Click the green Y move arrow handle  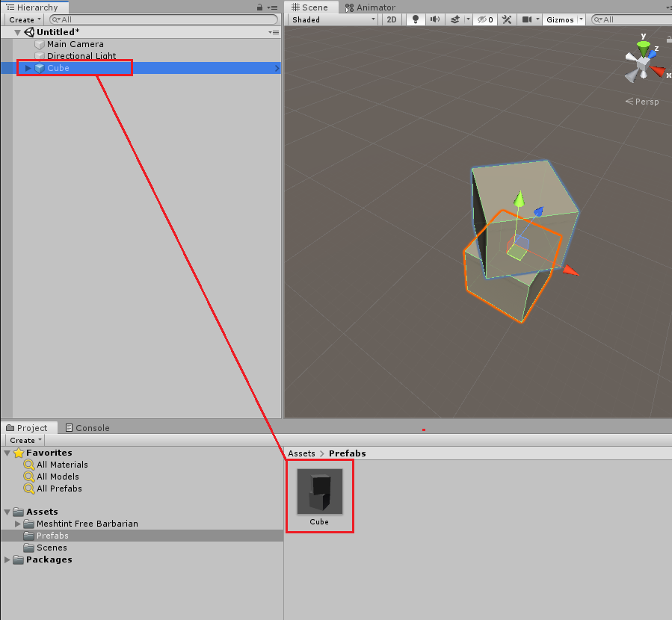[519, 199]
